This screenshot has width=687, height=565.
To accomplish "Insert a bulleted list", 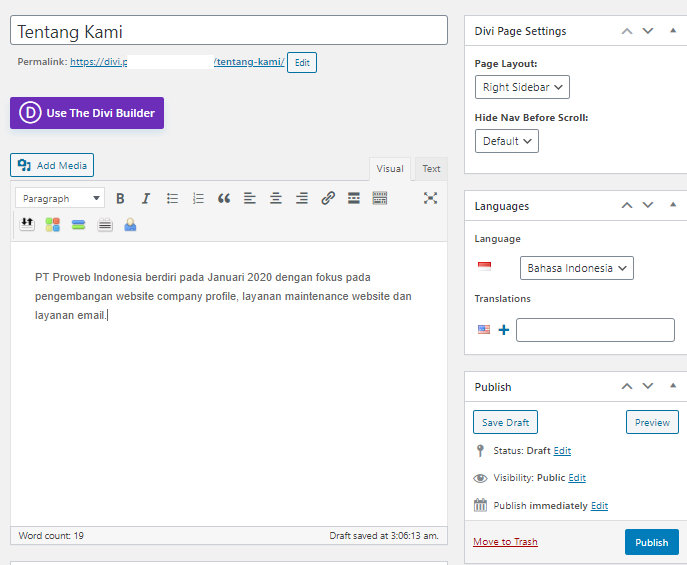I will click(x=172, y=198).
